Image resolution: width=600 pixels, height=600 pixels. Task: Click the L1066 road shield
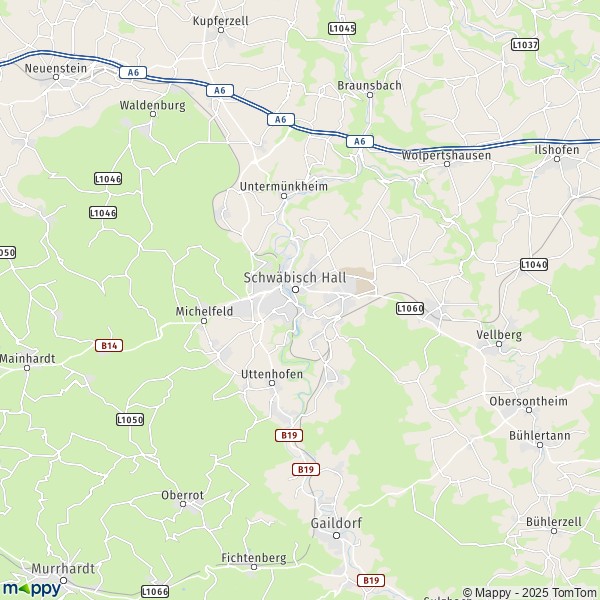coord(155,592)
